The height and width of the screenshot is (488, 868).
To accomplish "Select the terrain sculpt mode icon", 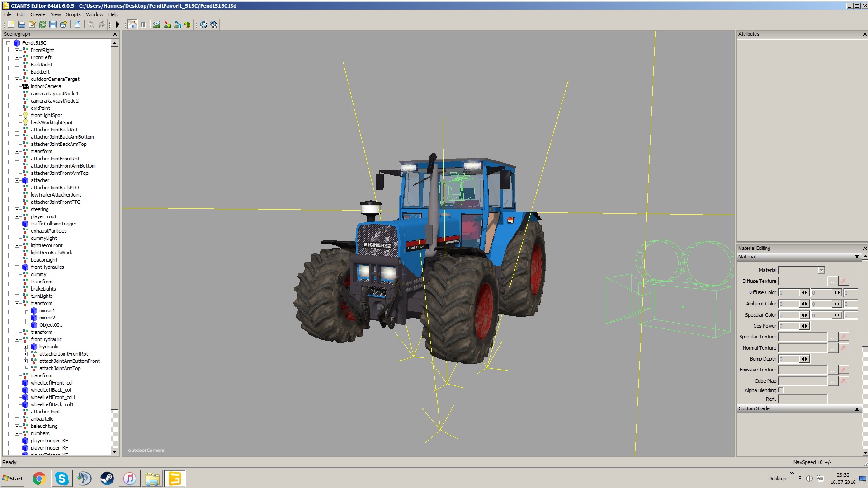I will pyautogui.click(x=156, y=24).
